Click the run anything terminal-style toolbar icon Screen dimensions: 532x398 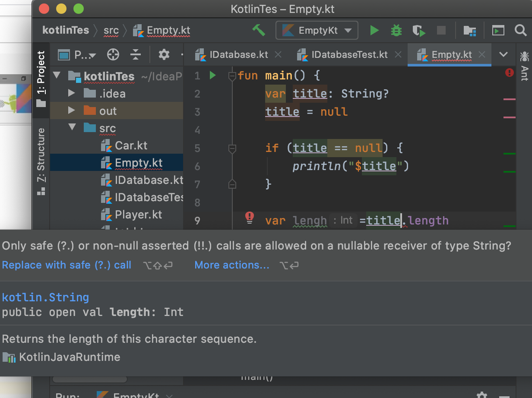(x=498, y=30)
